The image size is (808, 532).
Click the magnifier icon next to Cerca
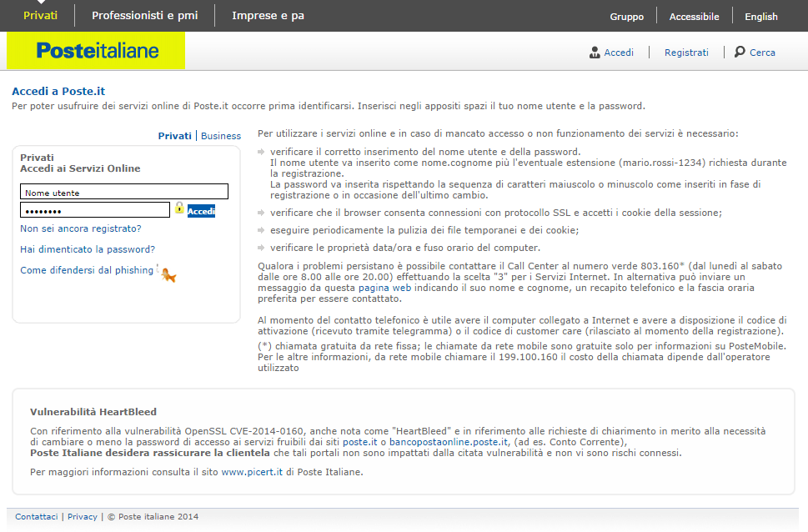pos(740,52)
